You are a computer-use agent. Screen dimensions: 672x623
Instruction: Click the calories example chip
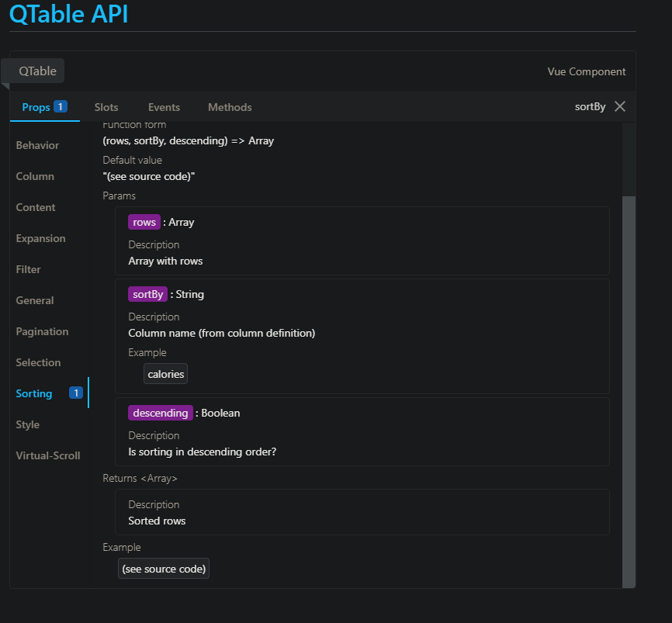pos(165,373)
